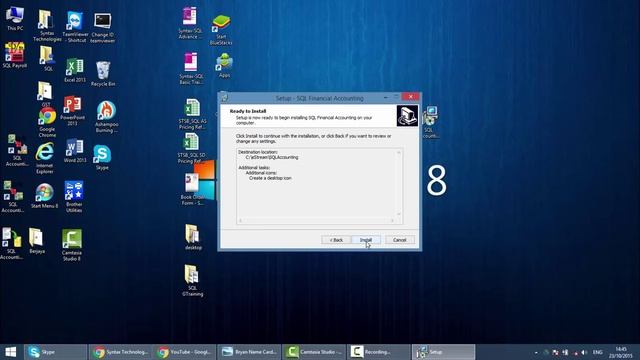
Task: Select the Syntax SQL Advance desktop icon
Action: click(190, 23)
